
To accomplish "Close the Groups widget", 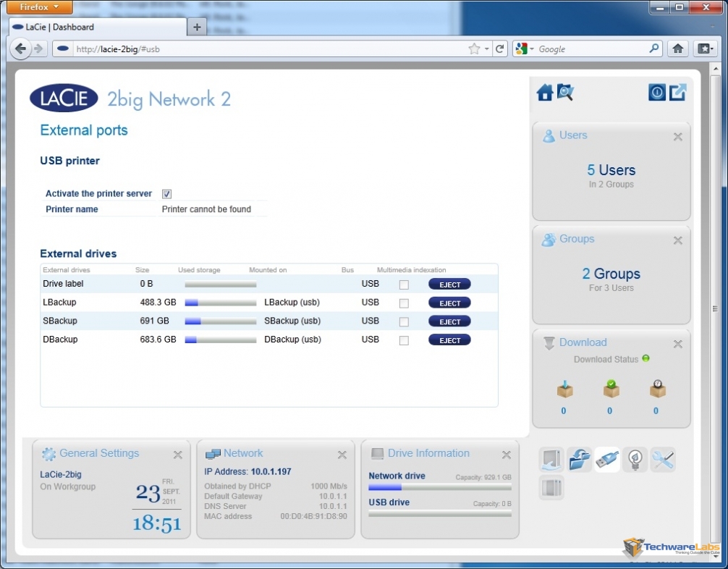I will coord(678,240).
